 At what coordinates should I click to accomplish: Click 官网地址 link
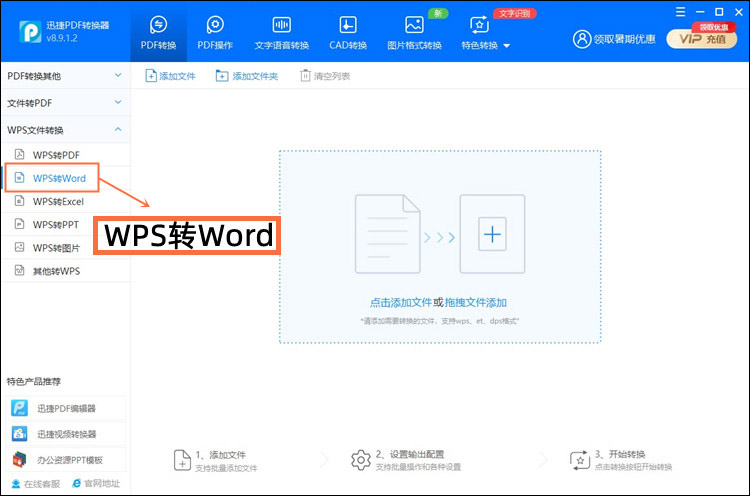(x=96, y=484)
